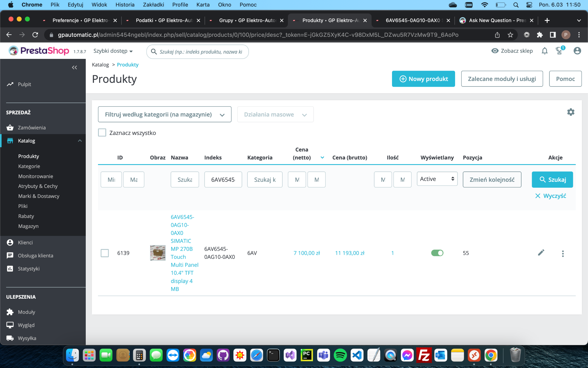Click the Wyczyść filter reset link
The width and height of the screenshot is (588, 368).
click(x=550, y=196)
